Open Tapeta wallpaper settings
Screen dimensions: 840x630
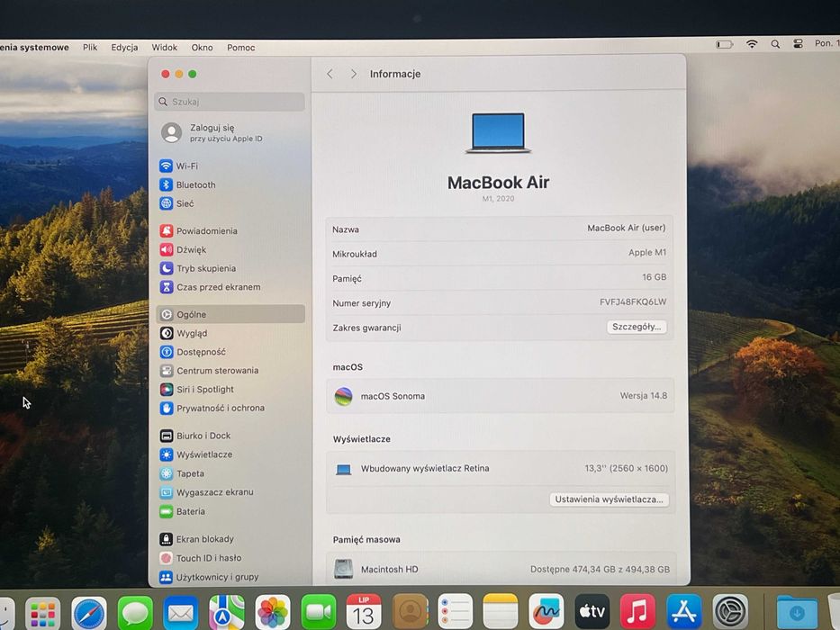point(182,473)
